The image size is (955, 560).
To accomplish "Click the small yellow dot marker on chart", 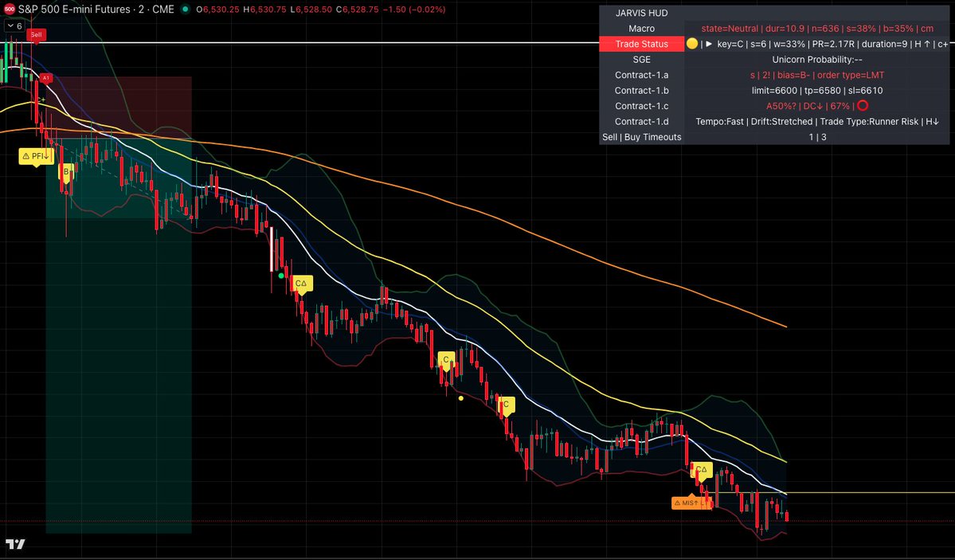I will tap(460, 398).
